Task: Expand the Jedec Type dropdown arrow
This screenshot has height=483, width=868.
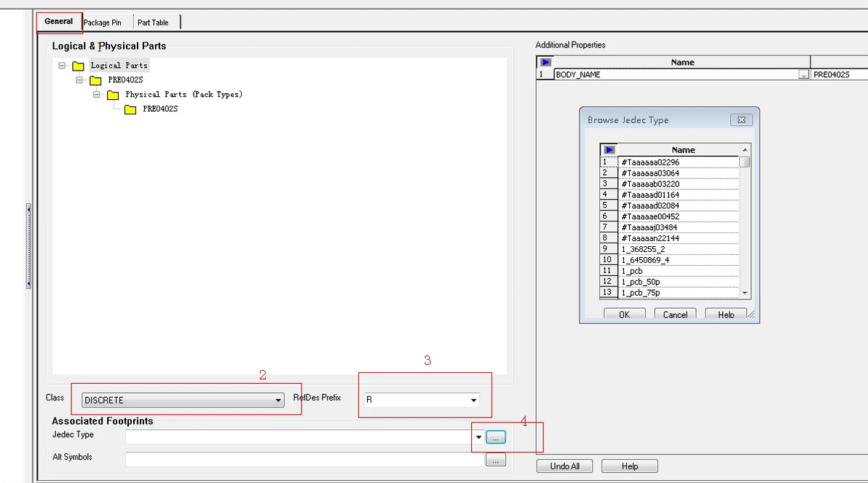Action: click(x=478, y=437)
